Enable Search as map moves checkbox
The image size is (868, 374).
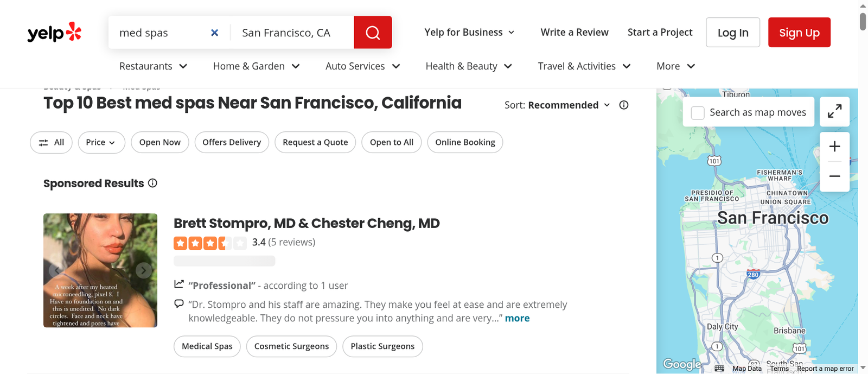[x=698, y=112]
